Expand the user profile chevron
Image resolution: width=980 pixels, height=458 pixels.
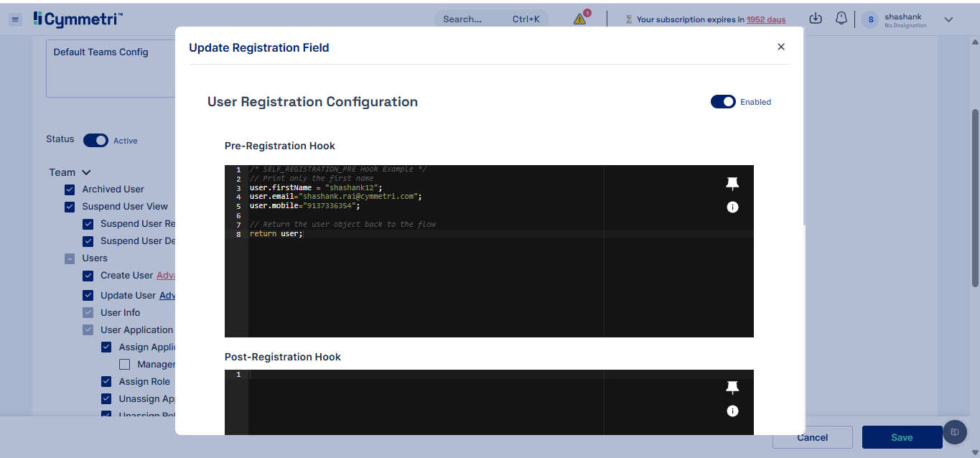(x=948, y=19)
